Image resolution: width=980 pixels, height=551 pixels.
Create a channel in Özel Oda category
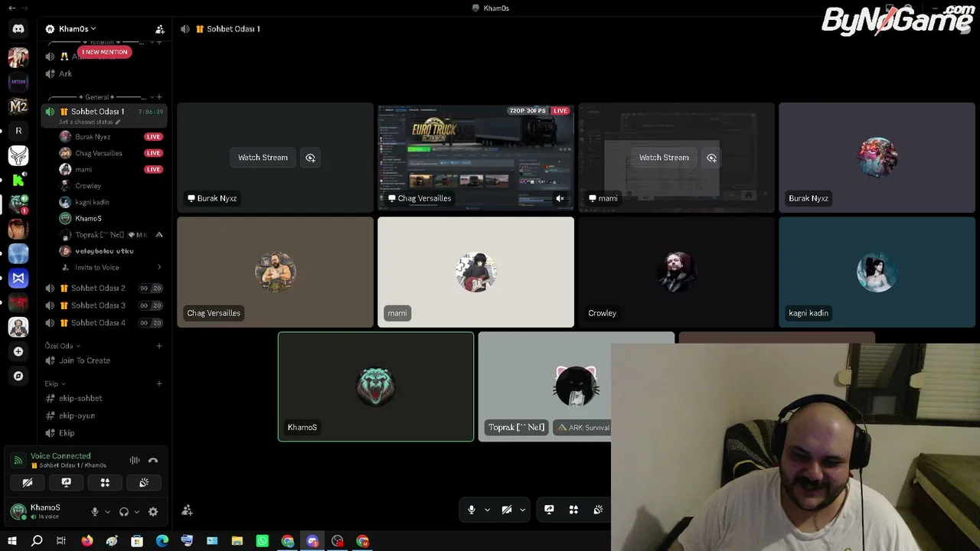159,346
